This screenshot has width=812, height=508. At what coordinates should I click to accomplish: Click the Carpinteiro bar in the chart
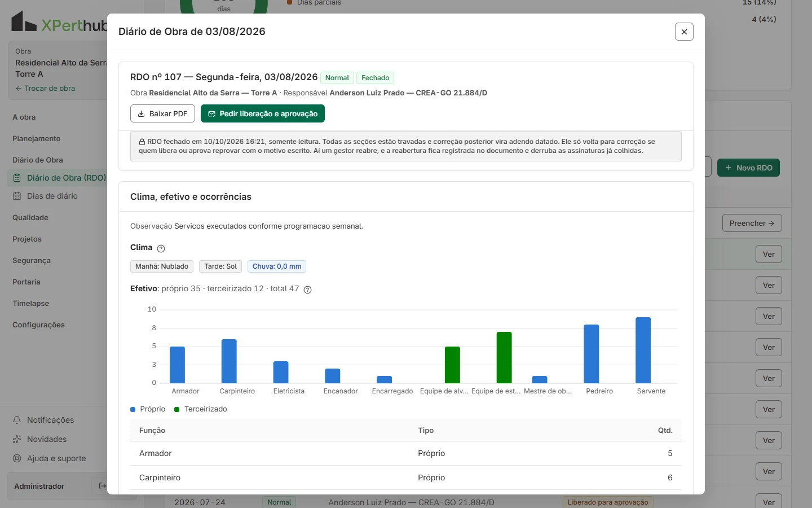coord(229,361)
